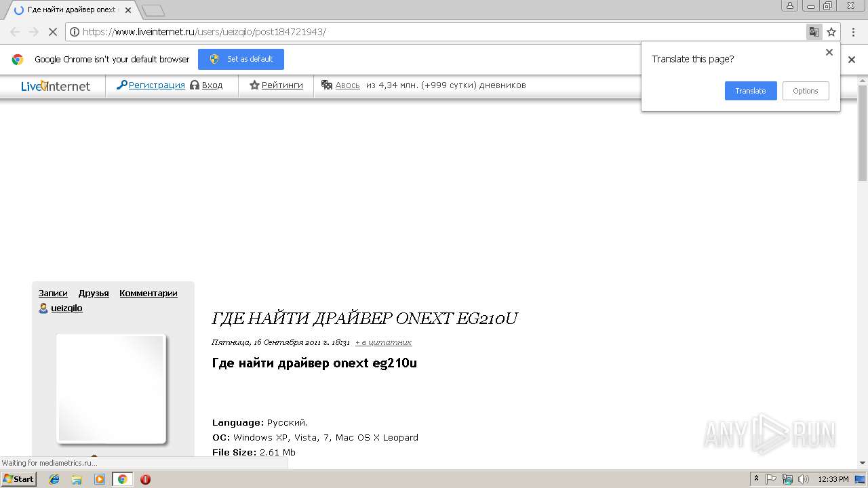
Task: Select Chrome taskbar icon
Action: click(x=122, y=479)
